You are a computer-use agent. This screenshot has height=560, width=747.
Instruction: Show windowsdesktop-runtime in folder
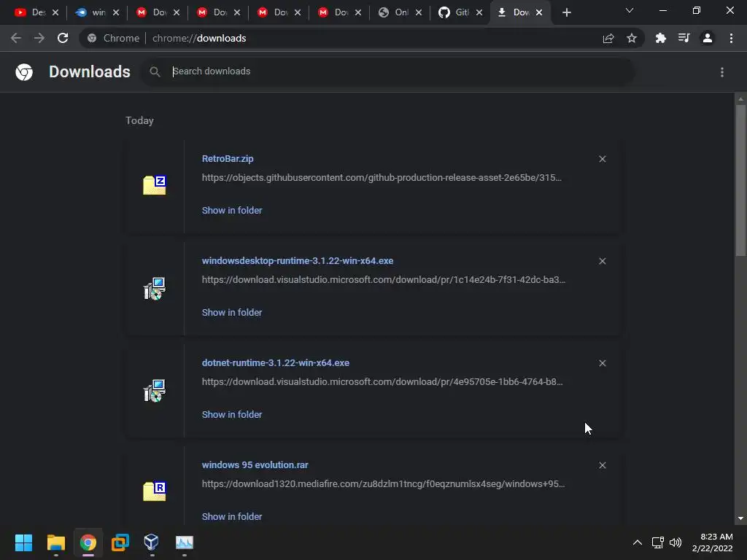tap(232, 312)
